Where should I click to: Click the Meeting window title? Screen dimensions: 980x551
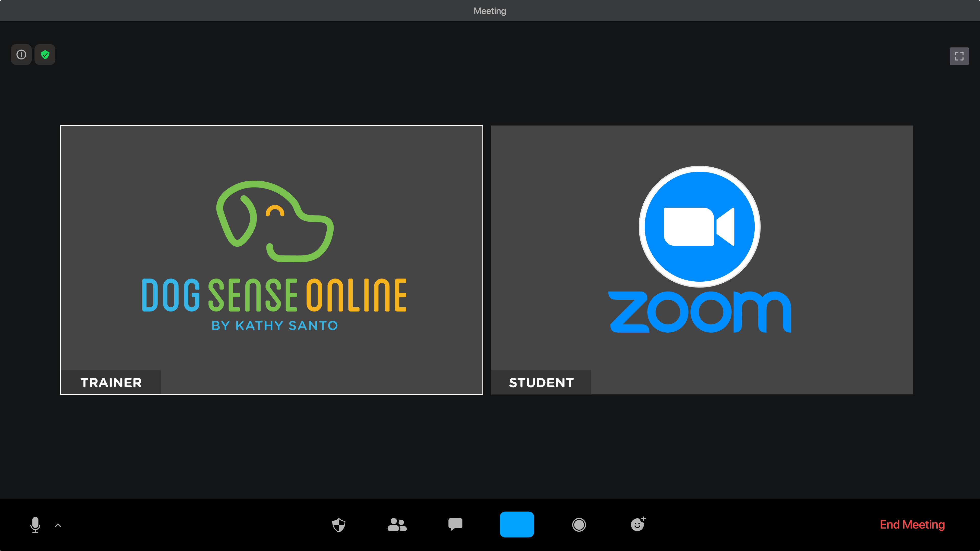pos(490,11)
